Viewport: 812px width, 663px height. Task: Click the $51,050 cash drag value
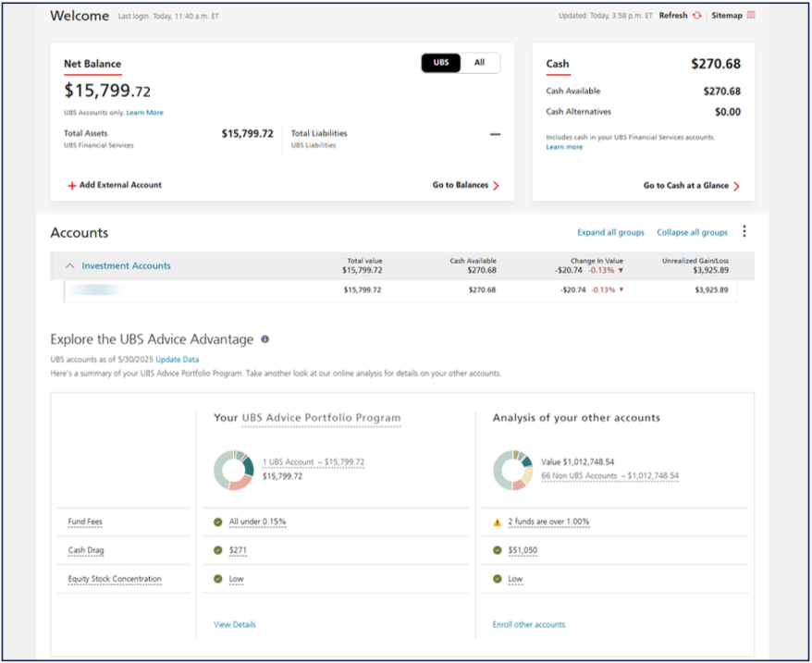click(523, 550)
